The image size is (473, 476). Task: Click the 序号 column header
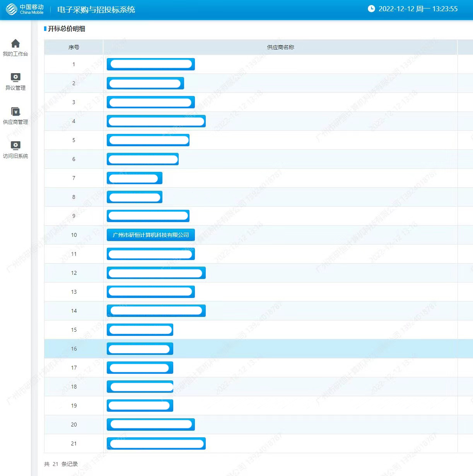73,47
